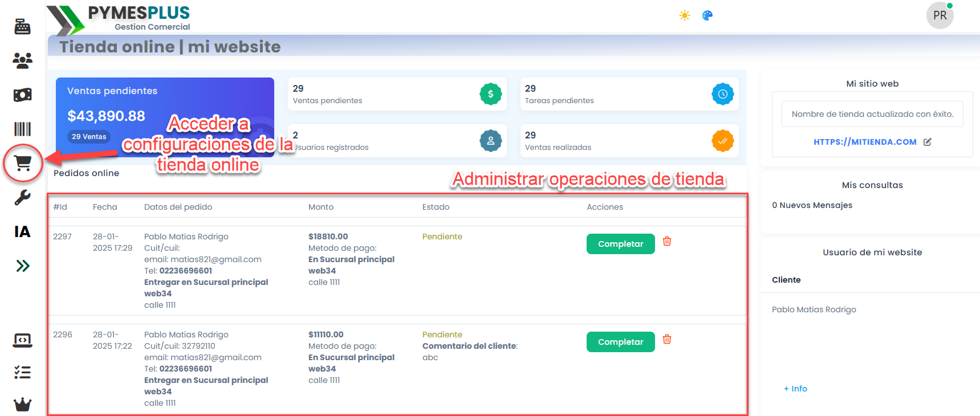This screenshot has height=416, width=980.
Task: Open the barcode products icon in sidebar
Action: (x=23, y=129)
